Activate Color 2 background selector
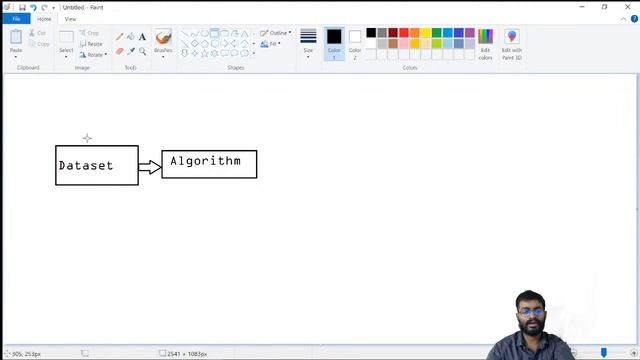This screenshot has width=640, height=360. coord(355,44)
